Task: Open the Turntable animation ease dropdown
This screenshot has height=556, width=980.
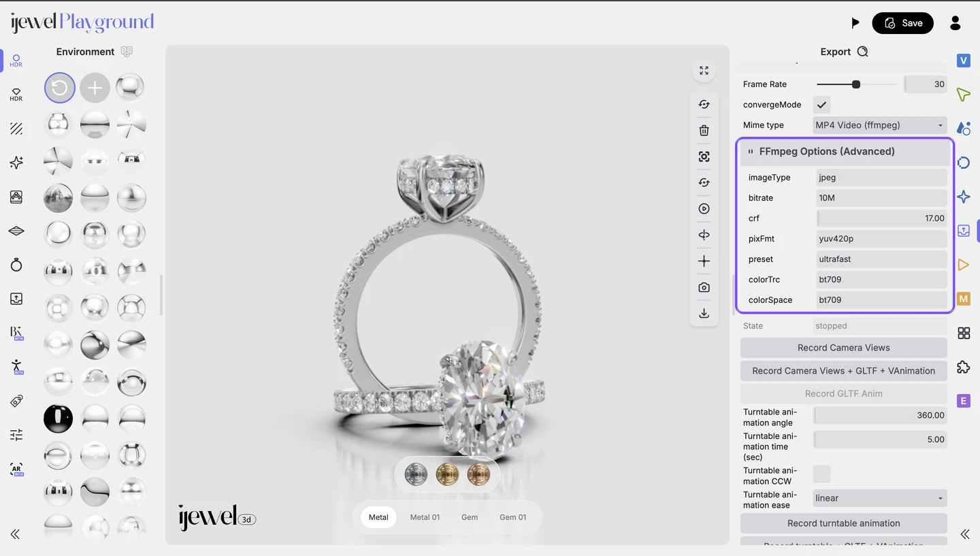Action: (x=880, y=498)
